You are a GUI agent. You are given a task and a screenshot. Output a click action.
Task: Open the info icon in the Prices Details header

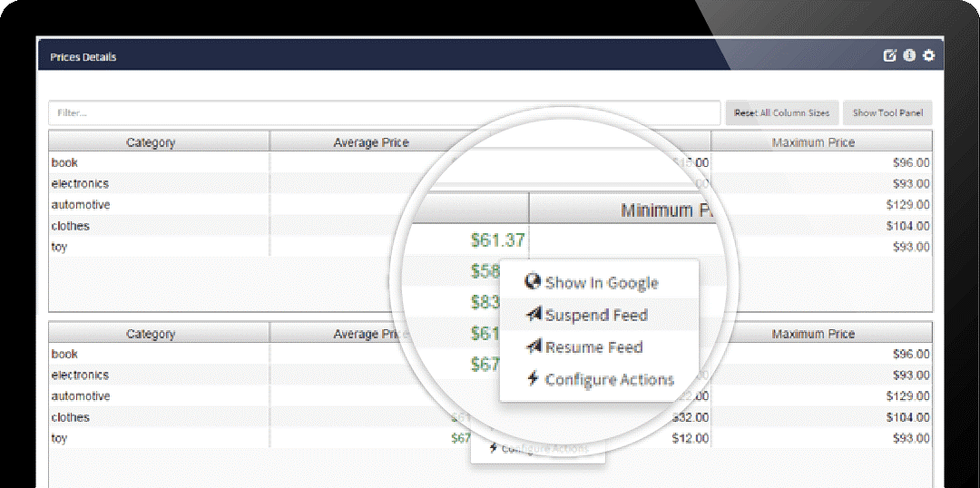tap(909, 55)
